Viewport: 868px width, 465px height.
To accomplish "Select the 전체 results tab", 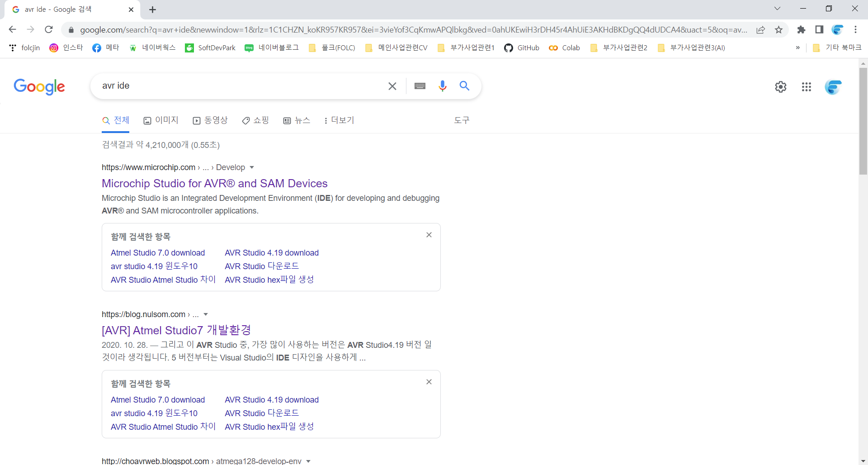I will [116, 120].
